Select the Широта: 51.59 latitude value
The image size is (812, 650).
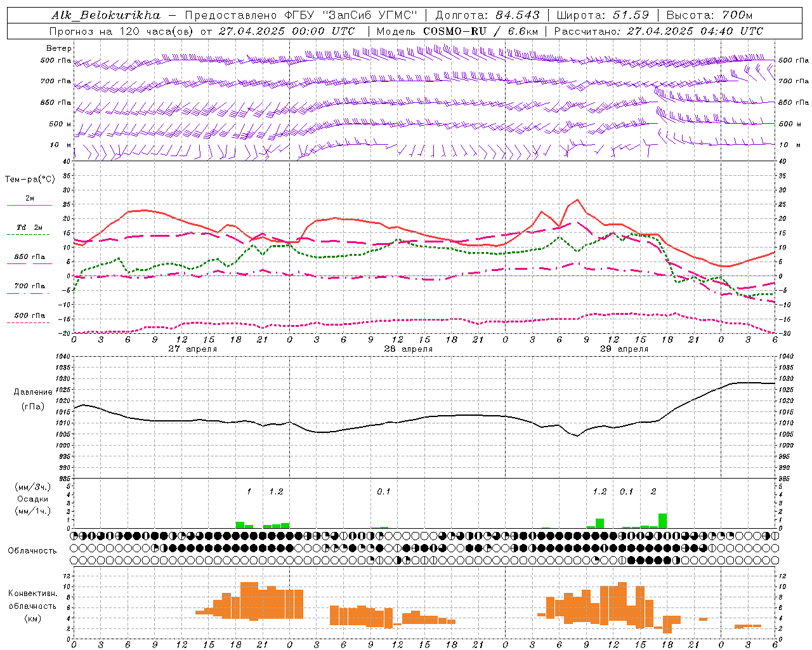click(603, 15)
